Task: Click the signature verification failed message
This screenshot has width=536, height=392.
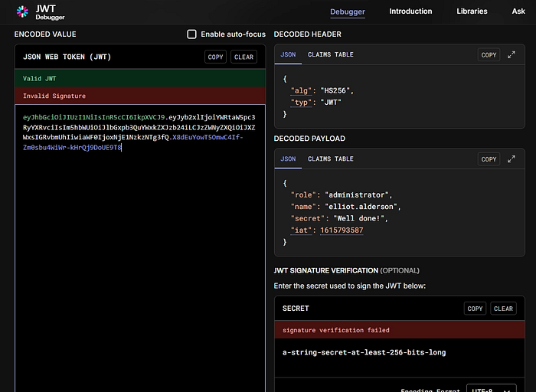Action: point(399,330)
